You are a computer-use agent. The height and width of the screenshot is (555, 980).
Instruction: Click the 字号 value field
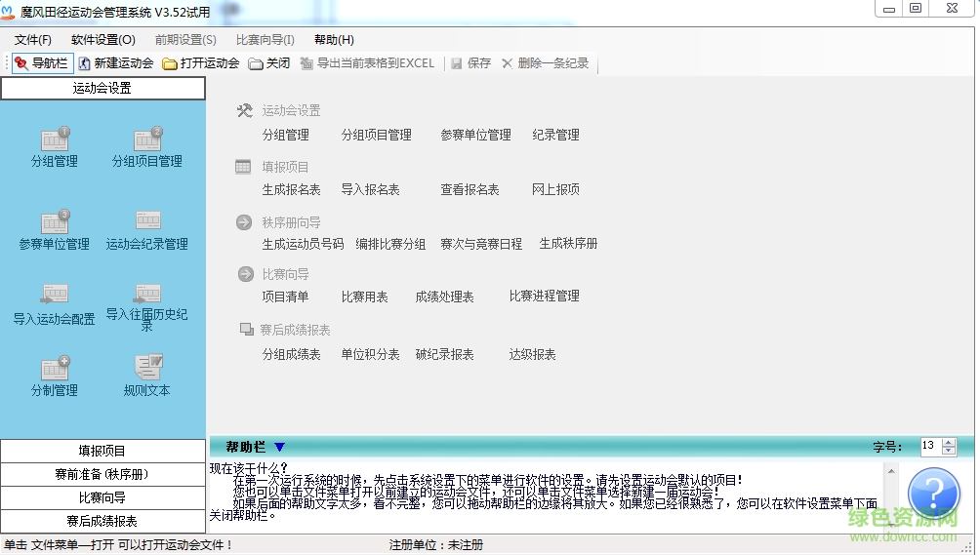[x=930, y=446]
